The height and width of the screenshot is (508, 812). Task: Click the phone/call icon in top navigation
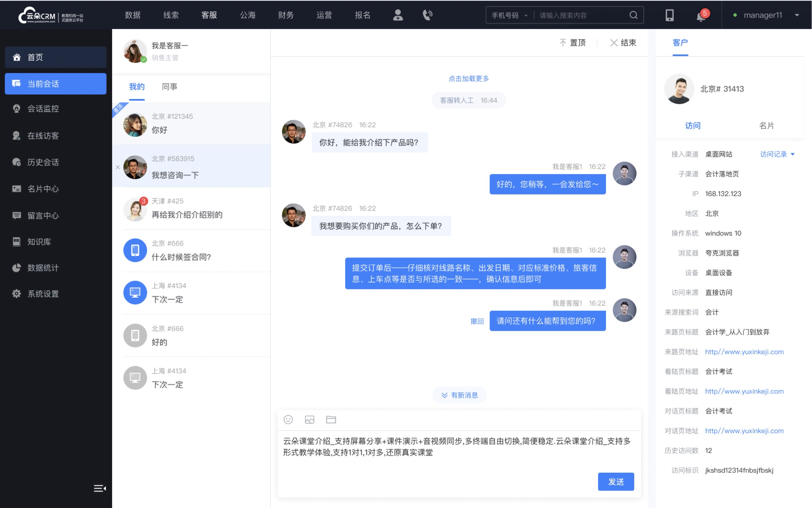(x=427, y=15)
